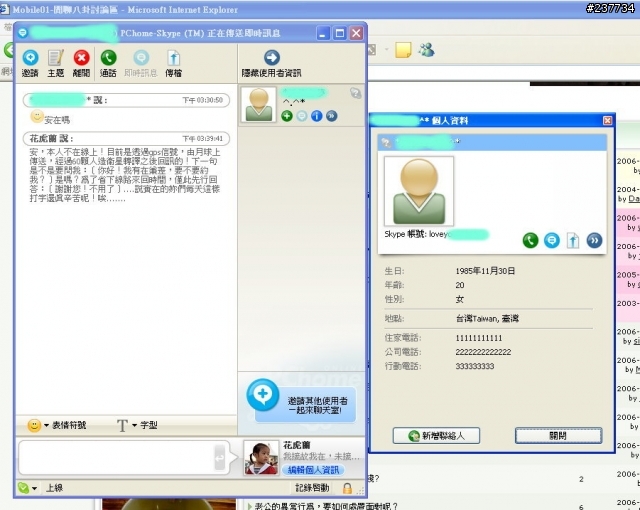Click the mobile phone value 333333333
This screenshot has height=510, width=640.
pyautogui.click(x=475, y=366)
